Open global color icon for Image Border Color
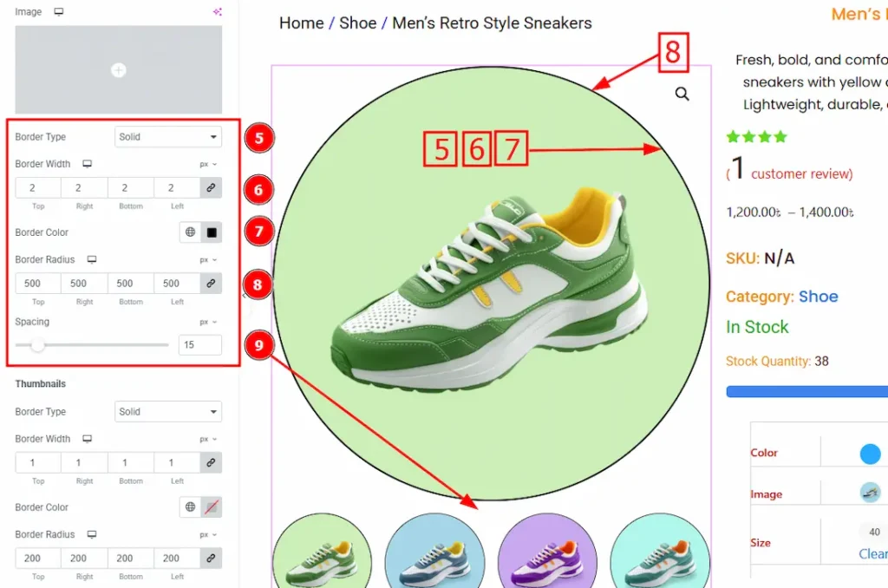This screenshot has width=888, height=588. pos(190,232)
